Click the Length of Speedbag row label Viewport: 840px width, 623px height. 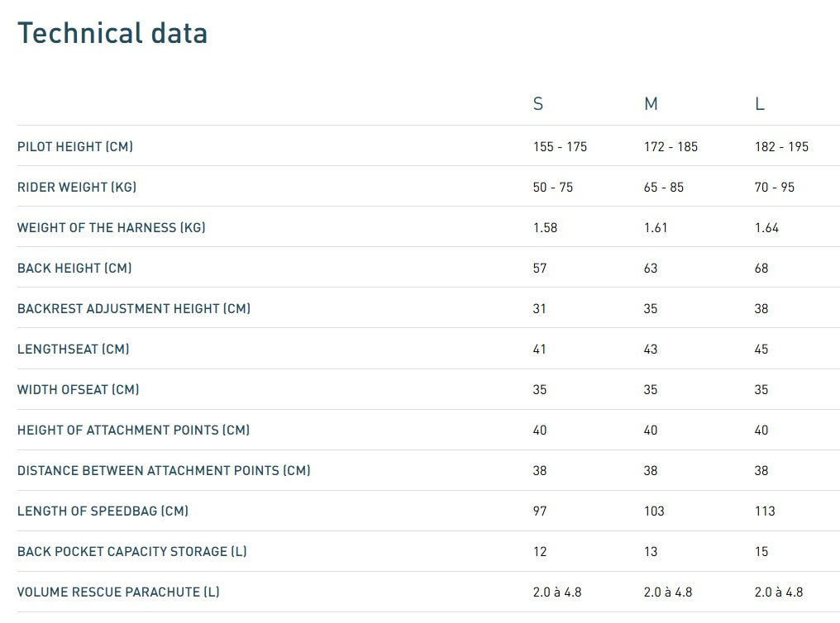(103, 511)
